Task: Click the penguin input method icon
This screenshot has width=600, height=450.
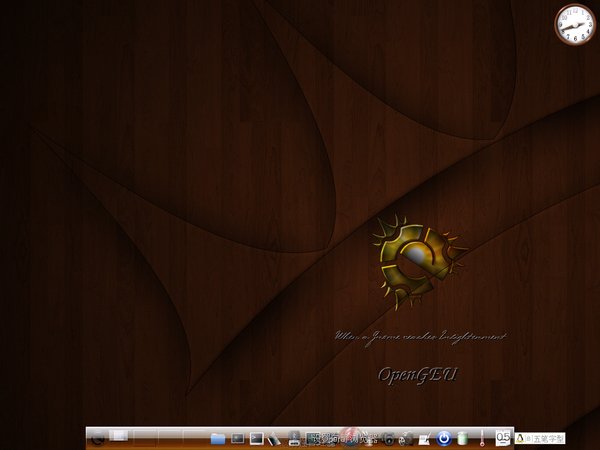Action: point(520,438)
